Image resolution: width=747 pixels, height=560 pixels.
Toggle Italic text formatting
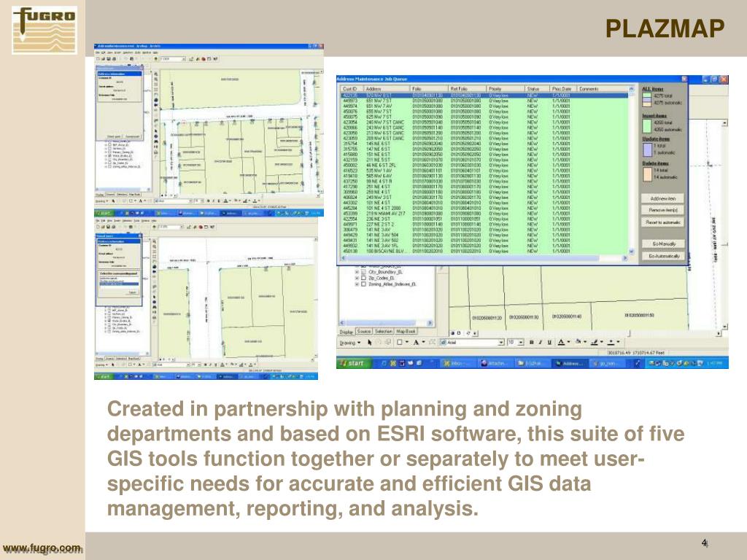point(541,343)
